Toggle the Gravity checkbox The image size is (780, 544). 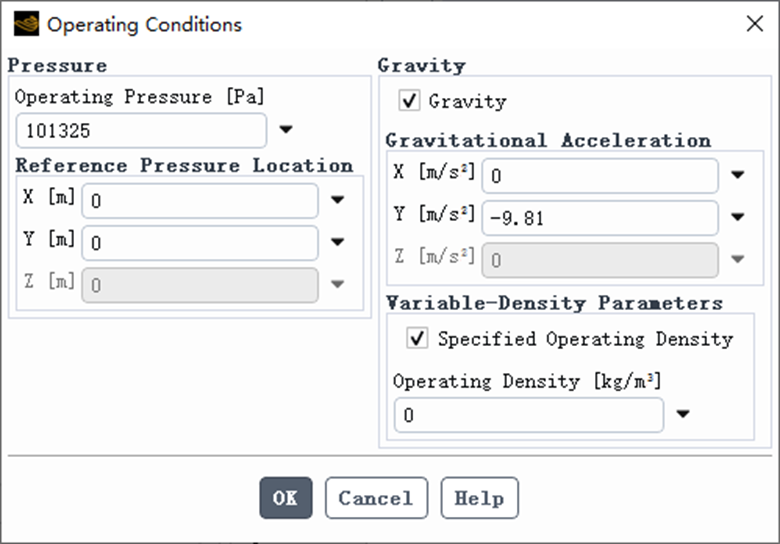pyautogui.click(x=409, y=100)
